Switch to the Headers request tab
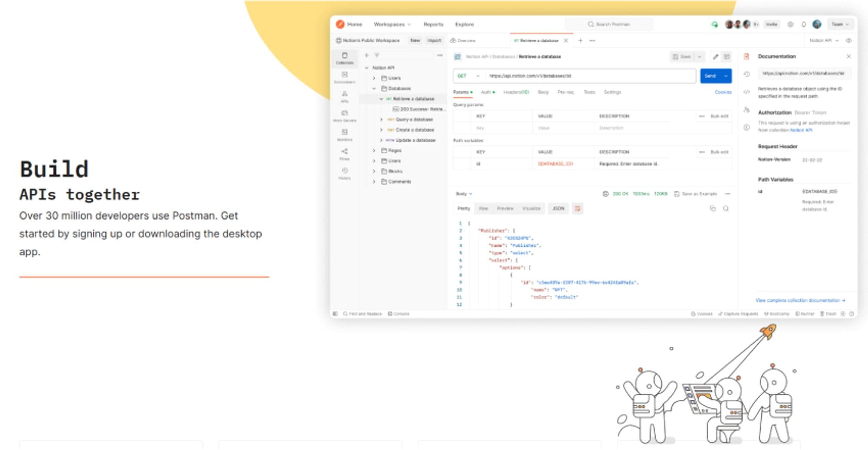868x450 pixels. coord(516,92)
